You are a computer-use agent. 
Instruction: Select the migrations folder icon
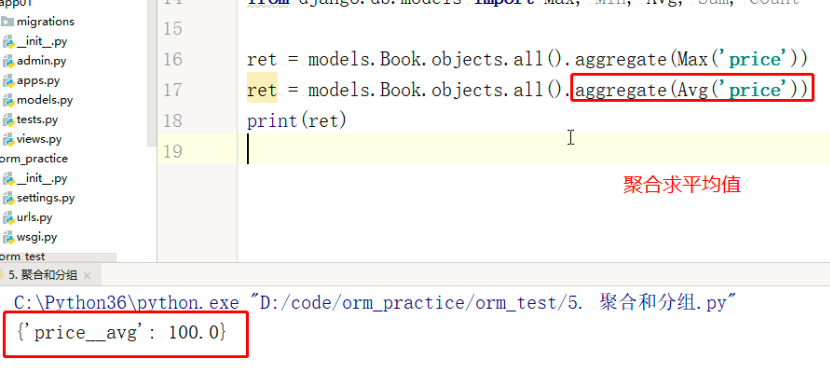(7, 22)
